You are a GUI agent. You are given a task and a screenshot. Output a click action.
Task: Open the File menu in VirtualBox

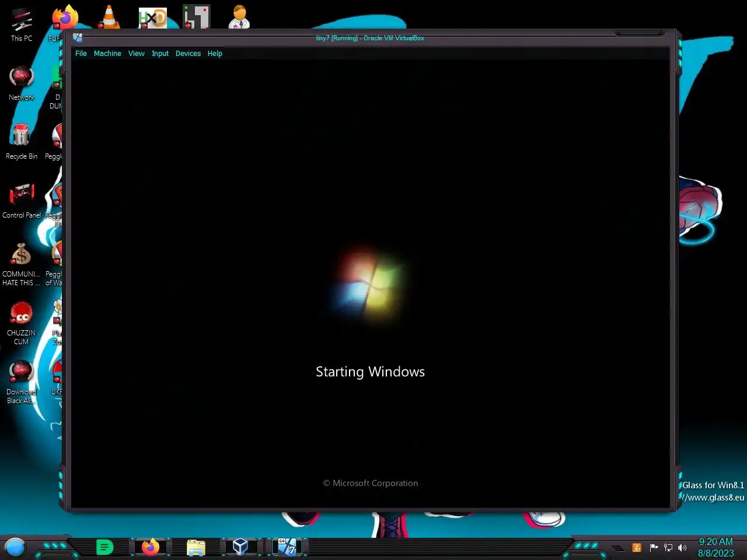pyautogui.click(x=81, y=54)
